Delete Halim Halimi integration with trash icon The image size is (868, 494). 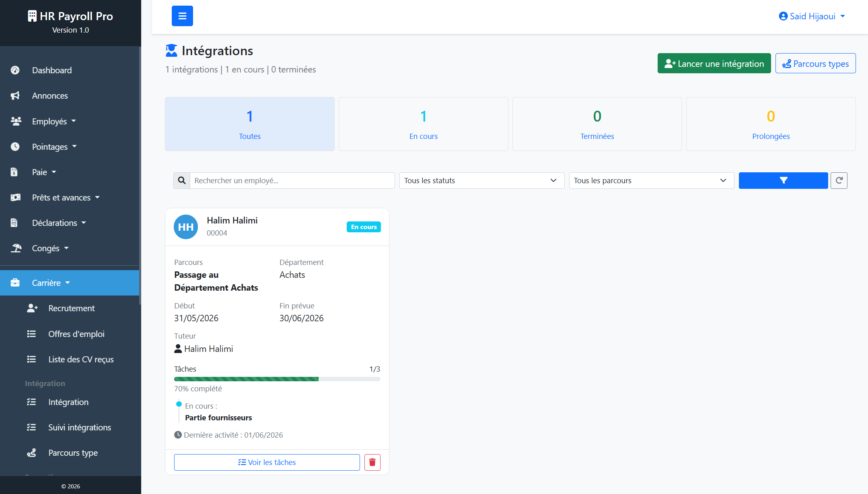click(x=372, y=462)
